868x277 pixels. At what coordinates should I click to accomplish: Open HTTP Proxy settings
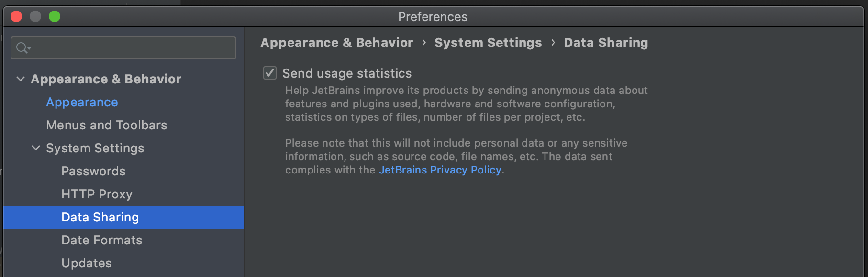tap(97, 194)
